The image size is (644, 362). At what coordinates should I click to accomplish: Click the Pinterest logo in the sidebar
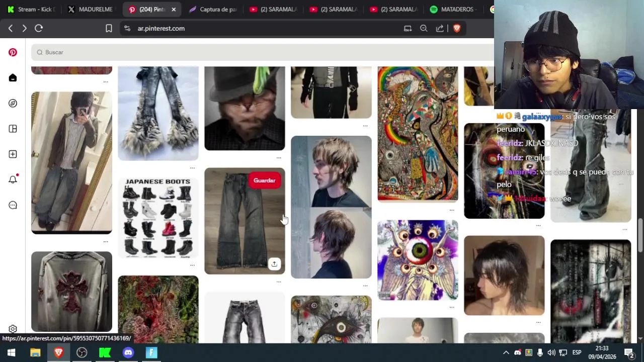[13, 52]
